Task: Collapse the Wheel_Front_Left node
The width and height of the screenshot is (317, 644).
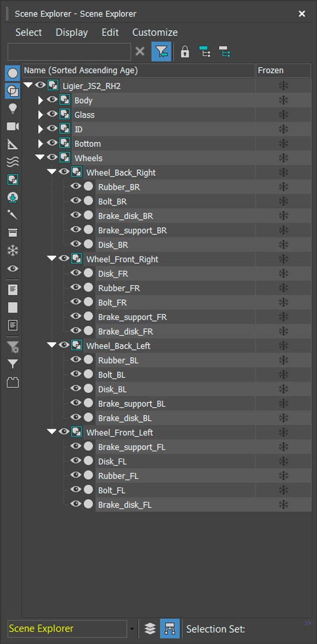Action: [52, 432]
